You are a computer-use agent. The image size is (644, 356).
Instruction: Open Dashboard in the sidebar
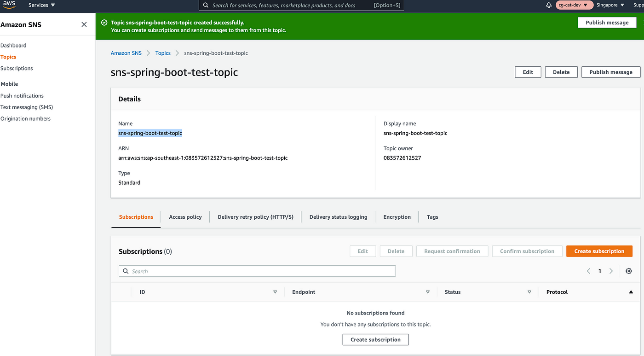(13, 46)
